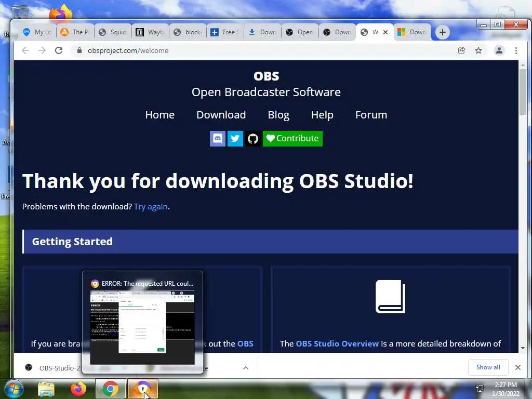This screenshot has height=399, width=532.
Task: Click the OBS heading text
Action: (x=267, y=76)
